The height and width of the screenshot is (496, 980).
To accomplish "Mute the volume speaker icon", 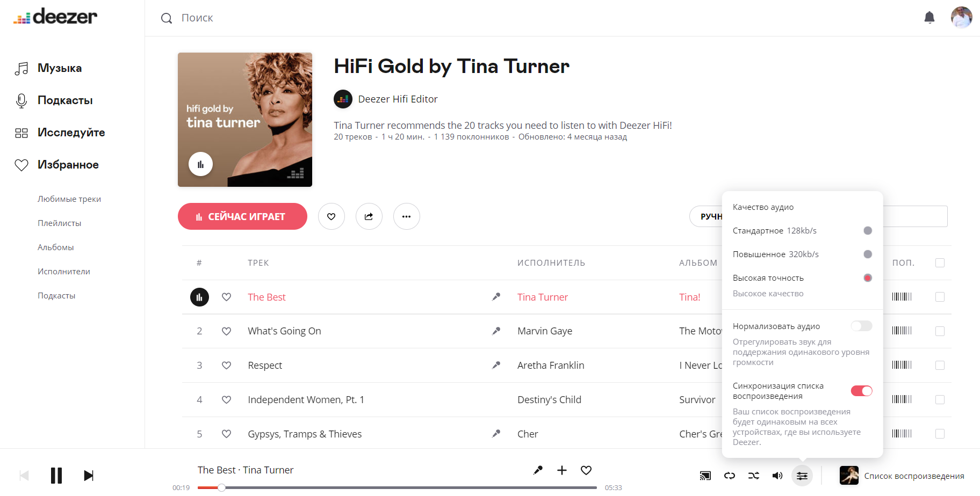I will click(777, 476).
